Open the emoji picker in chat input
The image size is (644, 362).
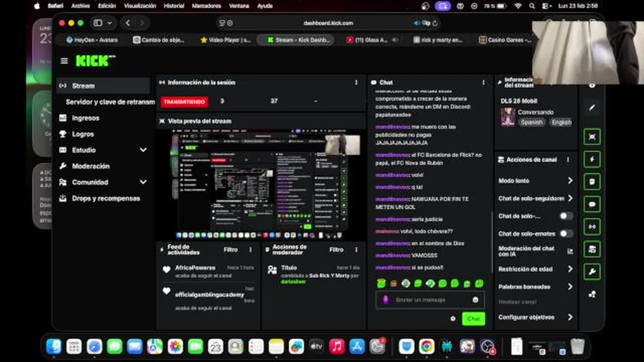475,300
